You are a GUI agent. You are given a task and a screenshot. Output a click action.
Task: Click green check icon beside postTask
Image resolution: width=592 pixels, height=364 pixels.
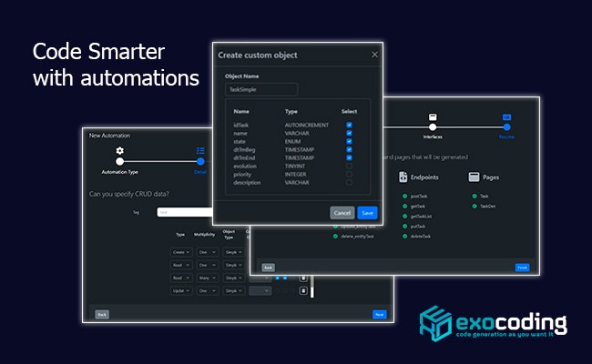(x=404, y=197)
